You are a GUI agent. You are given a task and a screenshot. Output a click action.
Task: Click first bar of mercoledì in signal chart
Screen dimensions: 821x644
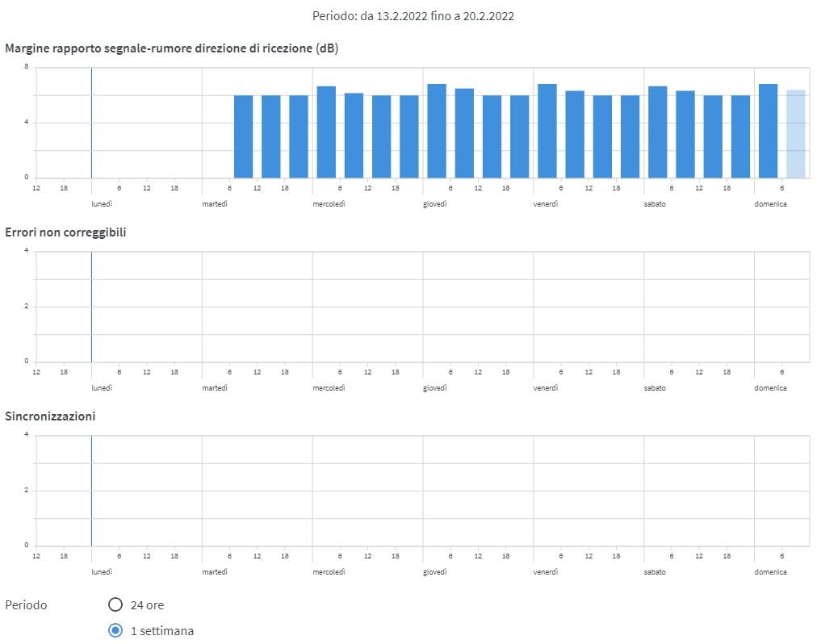[326, 132]
